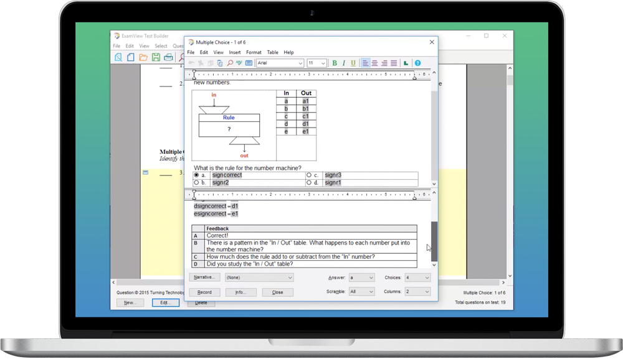Open the Choices dropdown
This screenshot has width=623, height=364.
(417, 278)
